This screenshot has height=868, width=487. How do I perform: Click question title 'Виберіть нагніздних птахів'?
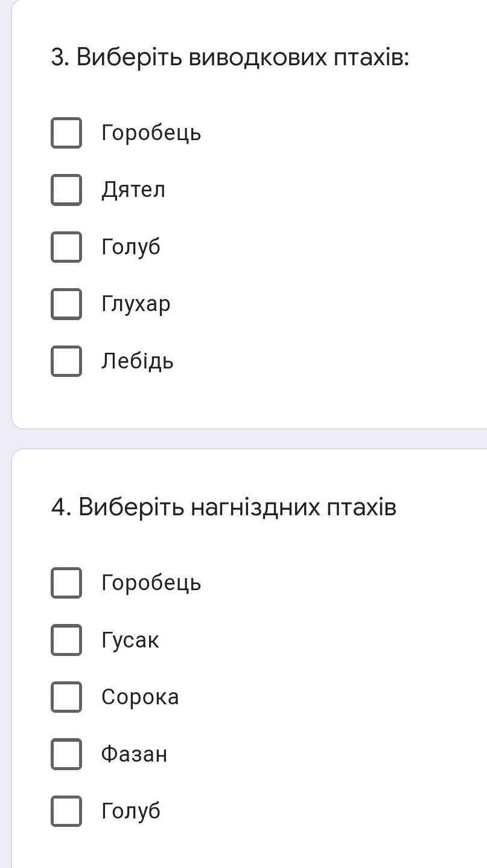point(224,507)
